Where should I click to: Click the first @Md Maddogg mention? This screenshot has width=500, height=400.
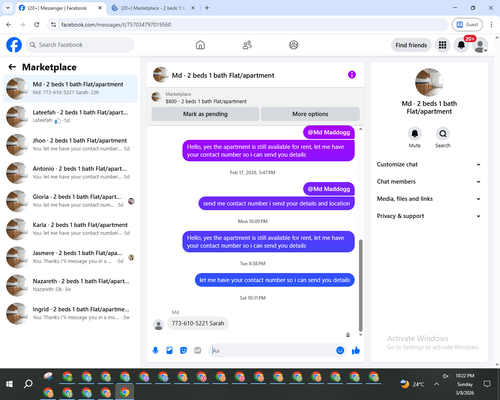(329, 132)
